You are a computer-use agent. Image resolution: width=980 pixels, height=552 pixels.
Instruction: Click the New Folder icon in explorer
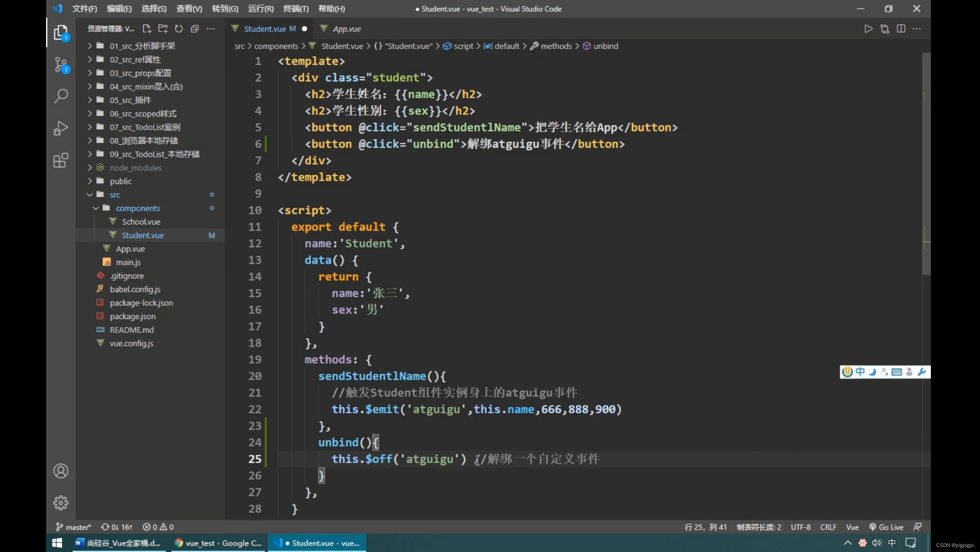pyautogui.click(x=163, y=29)
